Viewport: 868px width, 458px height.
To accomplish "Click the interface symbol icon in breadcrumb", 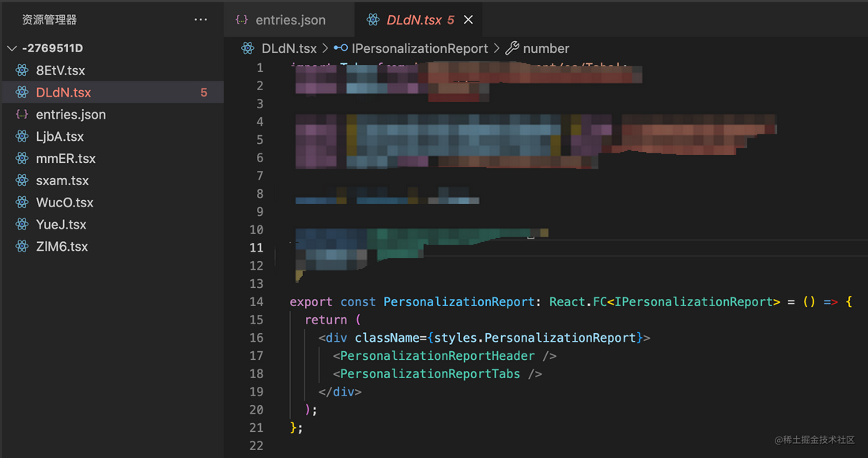I will pos(341,48).
